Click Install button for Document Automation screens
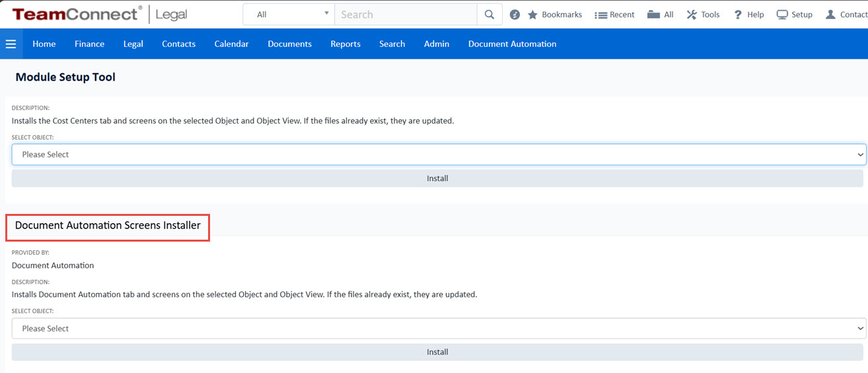This screenshot has width=868, height=373. point(439,352)
